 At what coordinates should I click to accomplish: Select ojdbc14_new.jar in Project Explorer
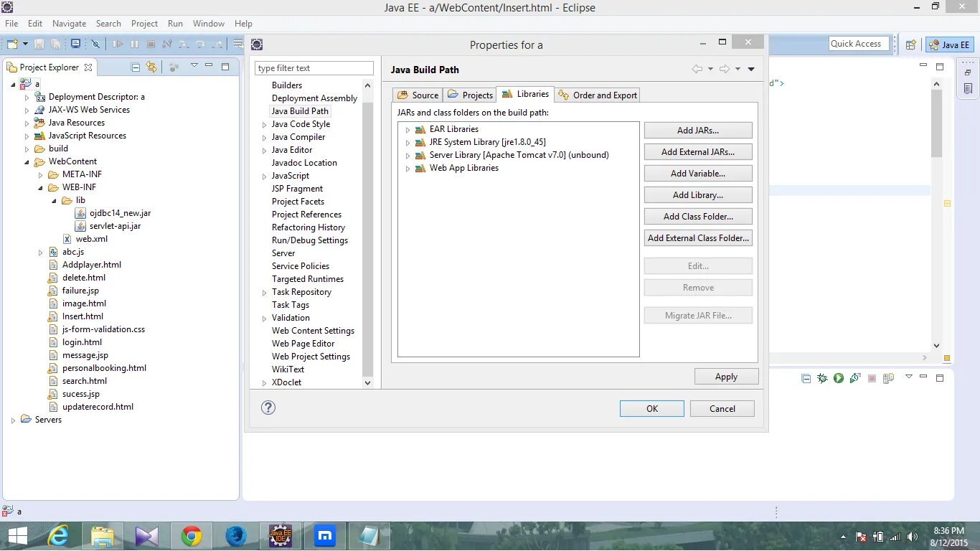[x=120, y=213]
